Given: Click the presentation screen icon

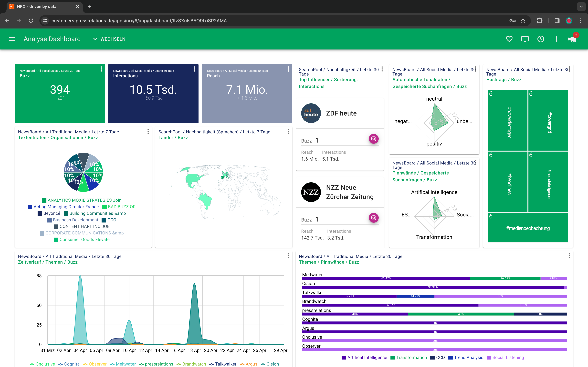Looking at the screenshot, I should [525, 39].
